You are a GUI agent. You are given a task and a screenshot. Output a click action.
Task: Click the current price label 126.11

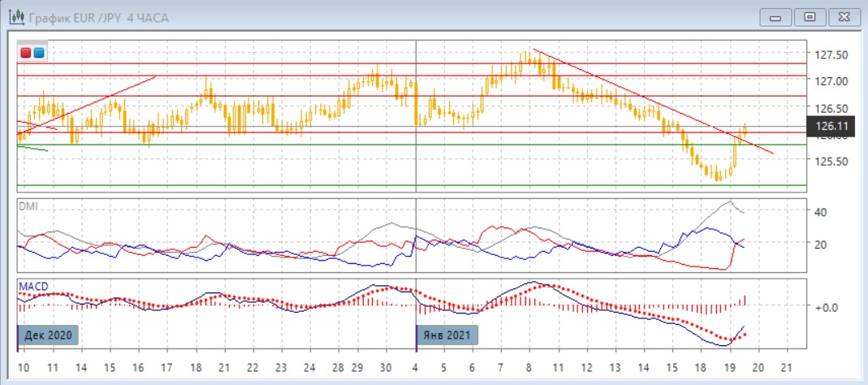(x=830, y=126)
